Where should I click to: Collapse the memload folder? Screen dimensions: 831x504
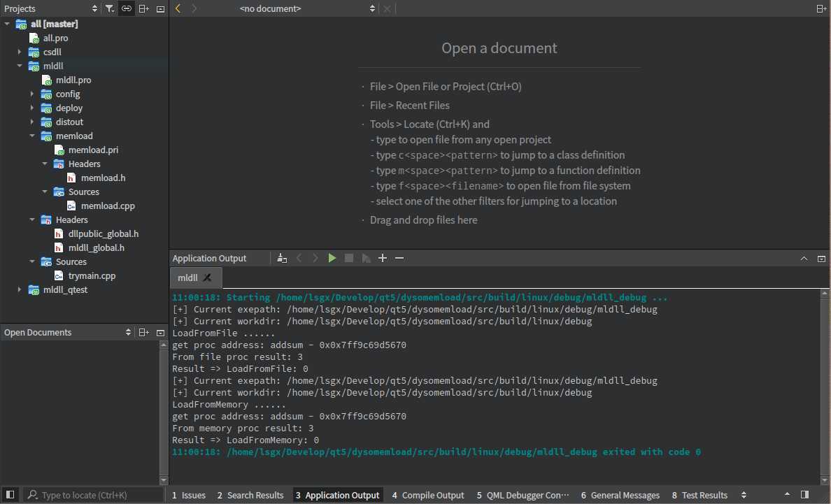click(x=31, y=136)
